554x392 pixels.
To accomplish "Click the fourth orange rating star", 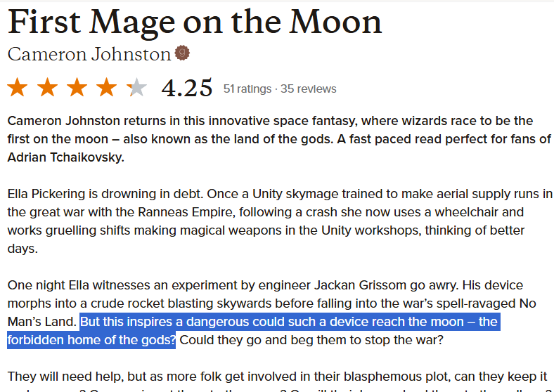I will point(107,87).
